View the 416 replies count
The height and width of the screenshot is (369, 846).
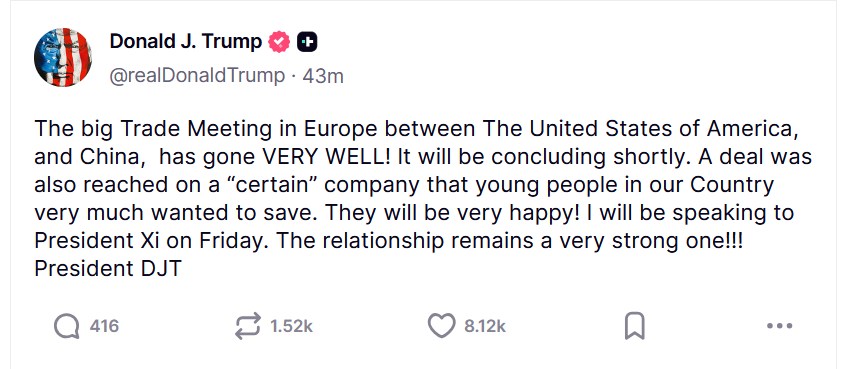(104, 326)
